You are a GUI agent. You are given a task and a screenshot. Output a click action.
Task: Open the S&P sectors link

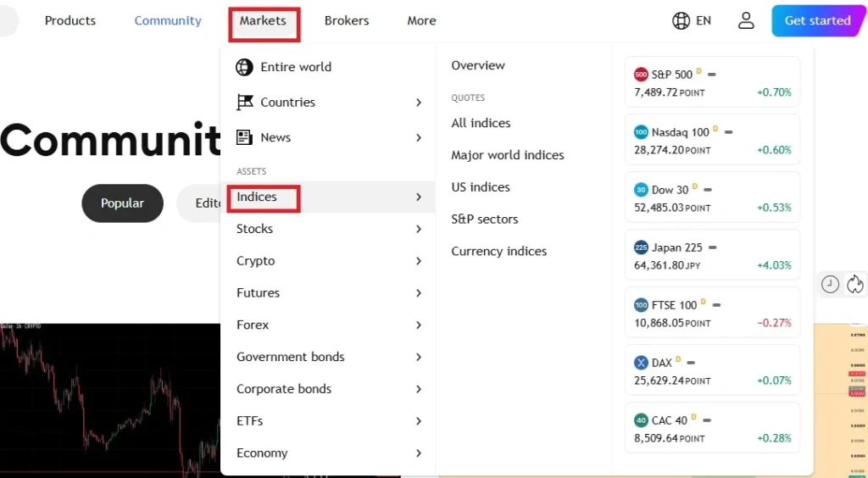(x=484, y=219)
